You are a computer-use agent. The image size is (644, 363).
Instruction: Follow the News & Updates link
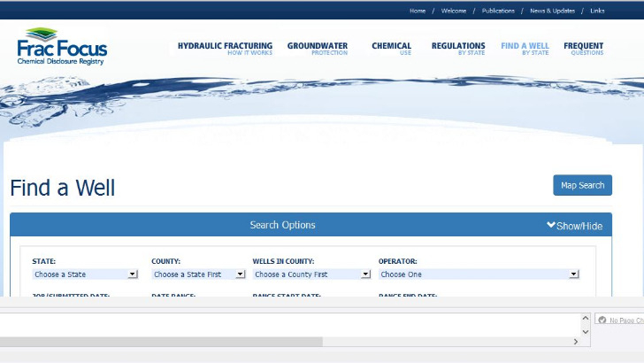[552, 11]
